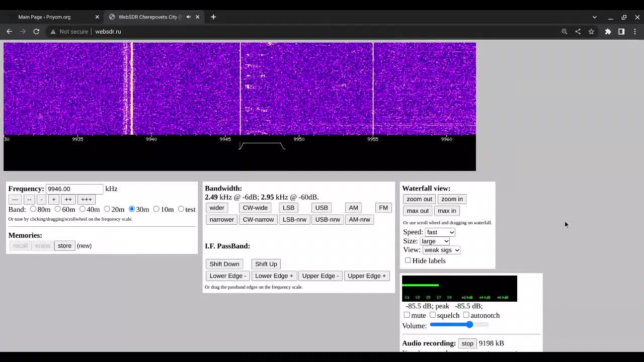Image resolution: width=644 pixels, height=362 pixels.
Task: Switch to the WebSDR Cherepovets City tab
Action: point(153,17)
